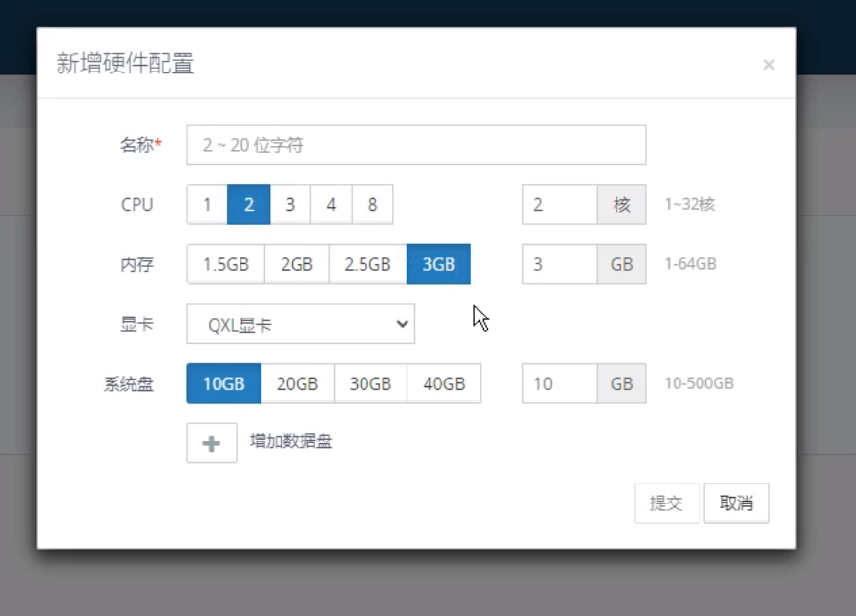The height and width of the screenshot is (616, 856).
Task: Click the CPU core count input box
Action: click(560, 205)
